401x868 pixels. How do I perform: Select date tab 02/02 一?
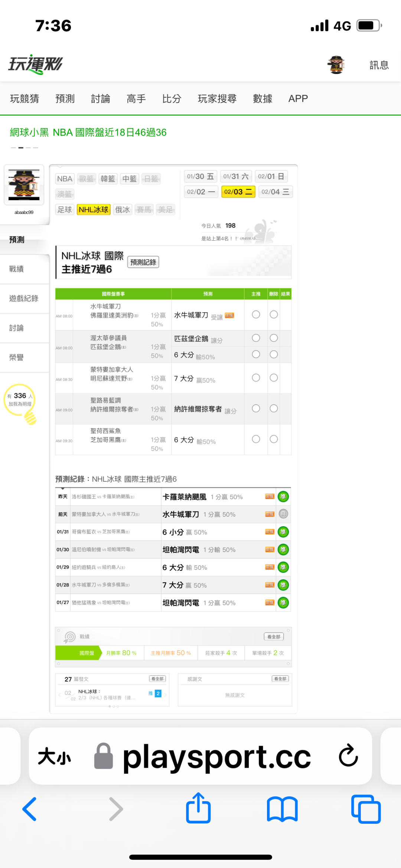coord(201,192)
